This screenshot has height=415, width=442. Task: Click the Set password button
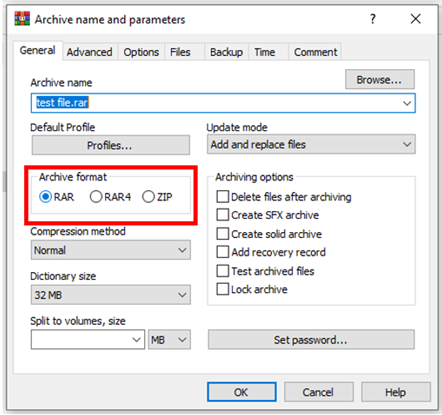pos(311,340)
